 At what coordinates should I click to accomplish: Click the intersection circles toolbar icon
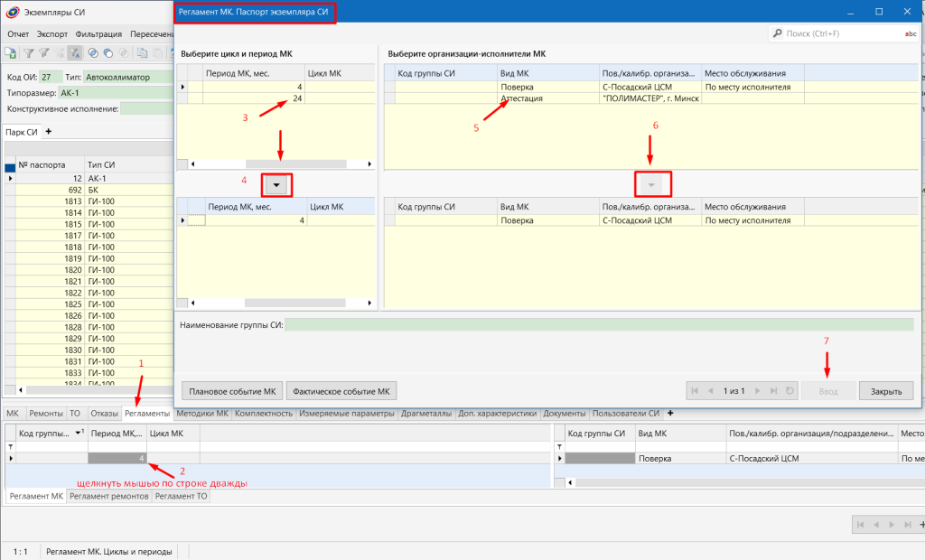[93, 53]
